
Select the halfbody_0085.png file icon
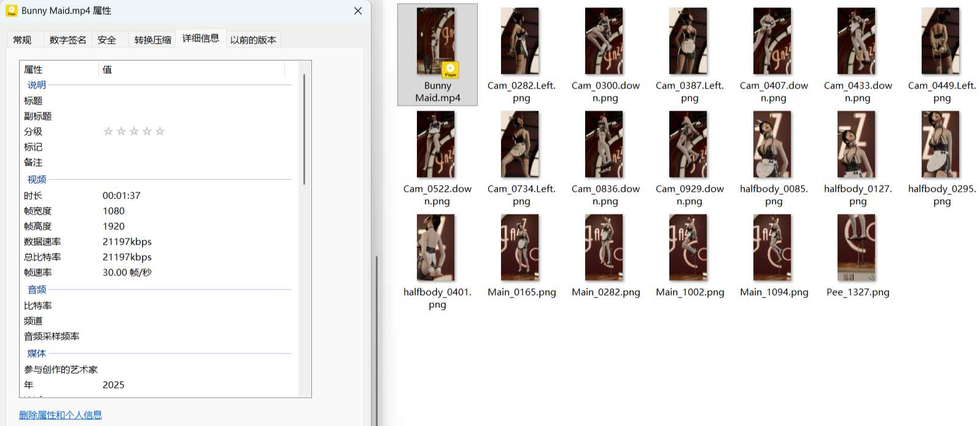[772, 145]
